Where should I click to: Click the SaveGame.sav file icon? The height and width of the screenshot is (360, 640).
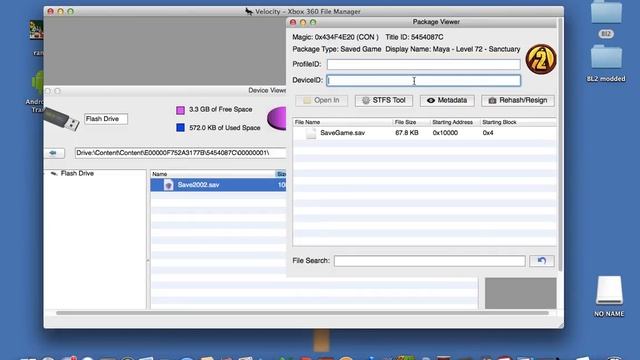[x=311, y=133]
